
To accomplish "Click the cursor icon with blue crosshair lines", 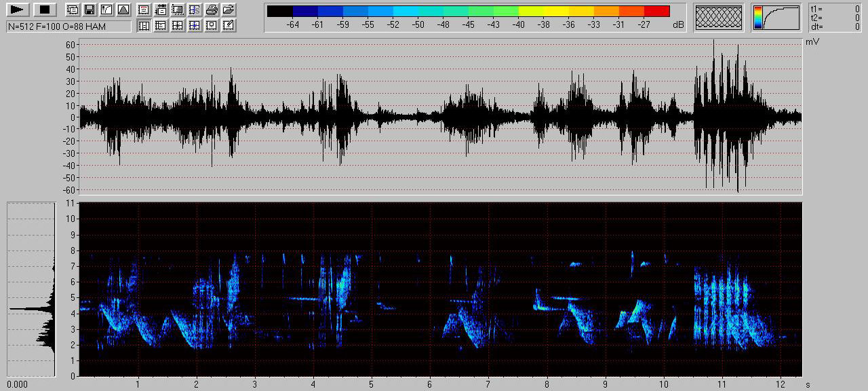I will (x=195, y=26).
